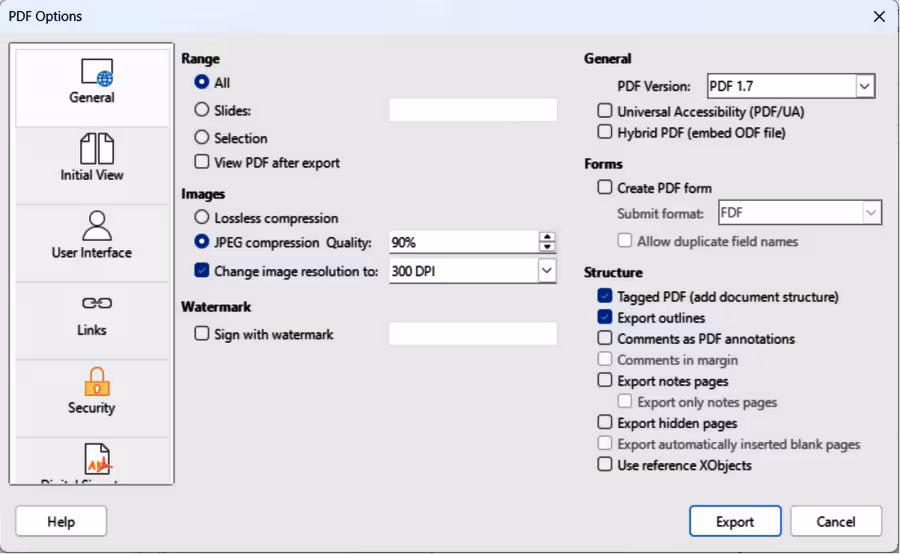Uncheck Change image resolution to
The image size is (900, 554).
(201, 270)
